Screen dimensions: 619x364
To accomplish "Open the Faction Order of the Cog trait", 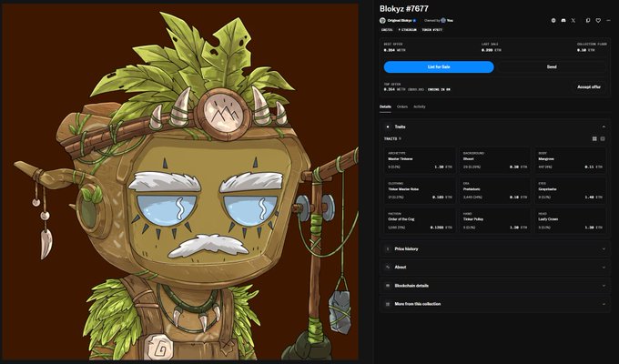I will pyautogui.click(x=420, y=220).
